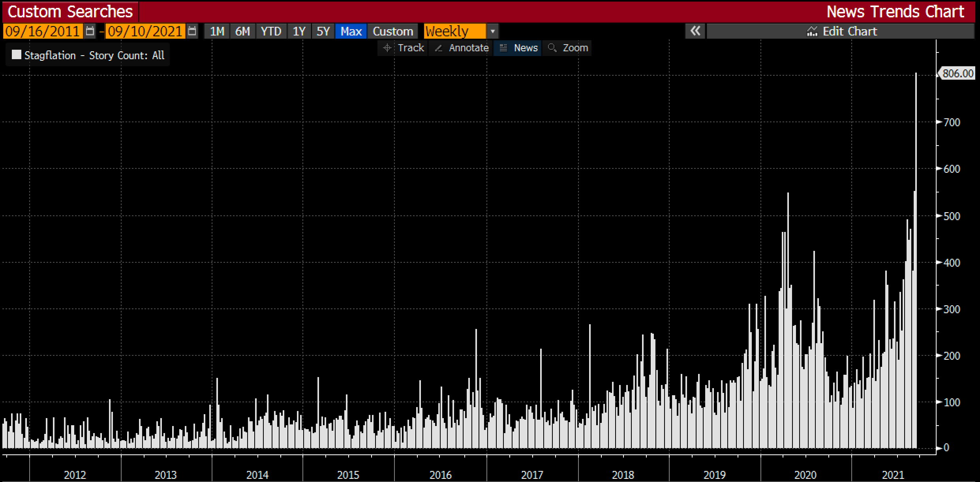Open the end date calendar picker icon

pos(192,31)
